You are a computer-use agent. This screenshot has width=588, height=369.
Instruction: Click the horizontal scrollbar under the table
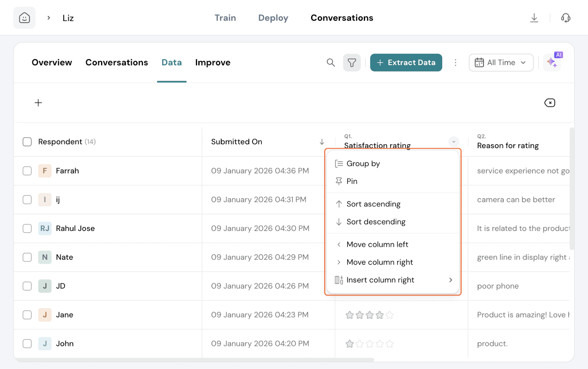point(195,360)
